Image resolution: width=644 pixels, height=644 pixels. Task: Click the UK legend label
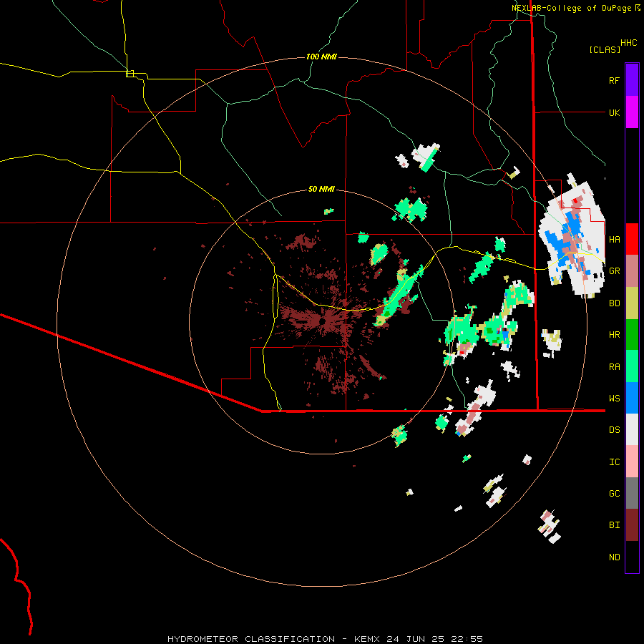coord(614,112)
